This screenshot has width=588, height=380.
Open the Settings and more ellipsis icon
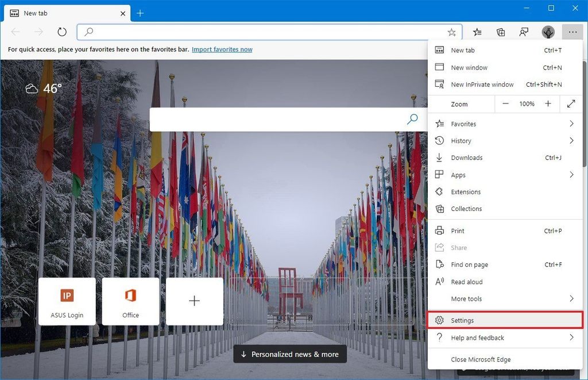point(572,32)
